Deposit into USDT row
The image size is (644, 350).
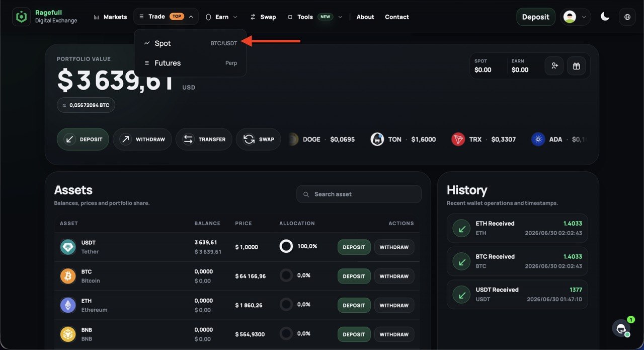354,247
